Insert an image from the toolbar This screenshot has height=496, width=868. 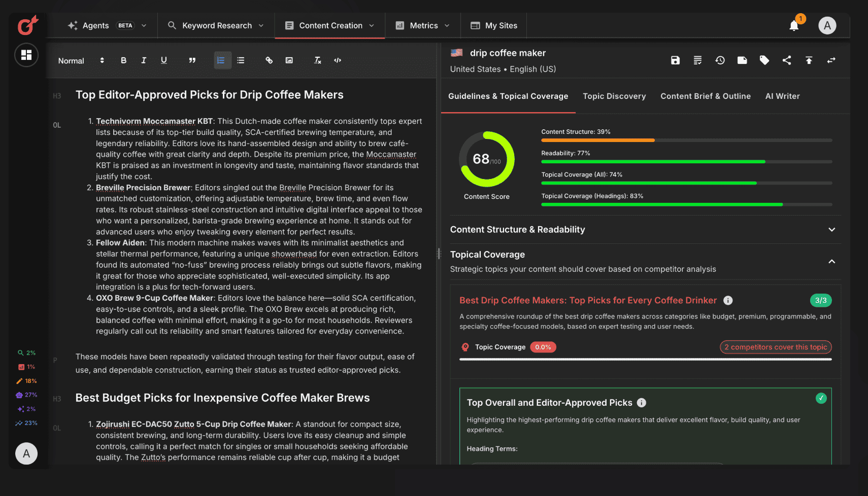(x=289, y=60)
